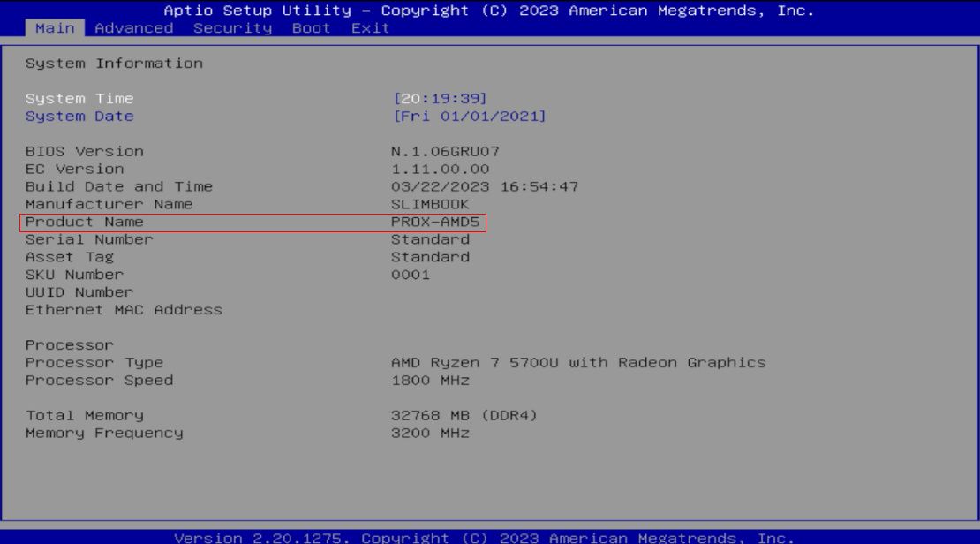Select the Exit tab
The image size is (980, 544).
[370, 28]
